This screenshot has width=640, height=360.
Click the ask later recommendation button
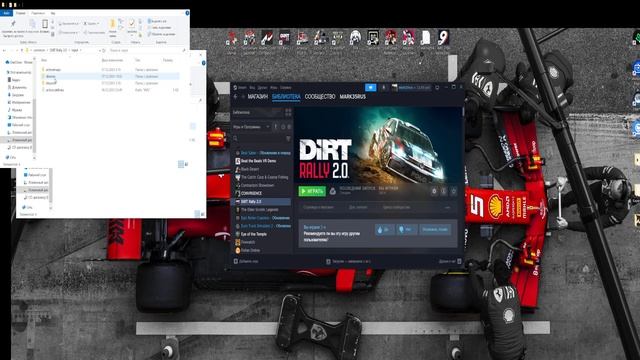tap(435, 229)
